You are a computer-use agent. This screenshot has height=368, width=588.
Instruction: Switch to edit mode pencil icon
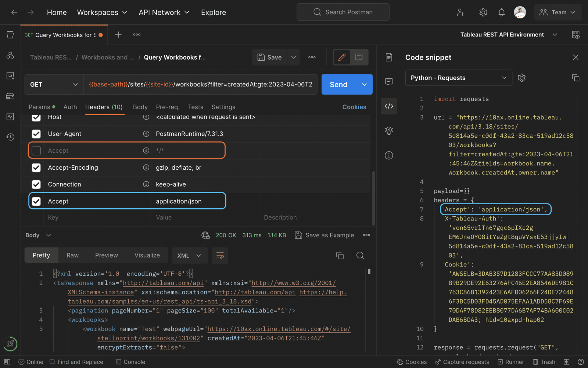(x=342, y=57)
